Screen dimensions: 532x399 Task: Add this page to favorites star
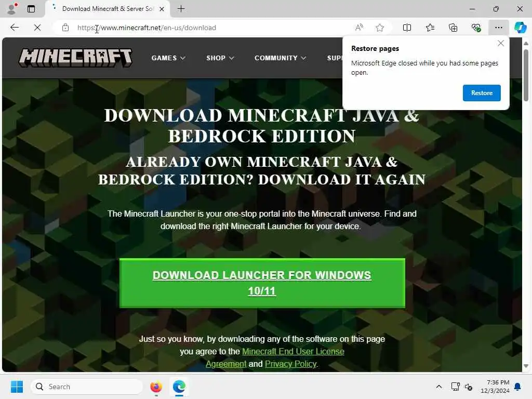point(380,28)
